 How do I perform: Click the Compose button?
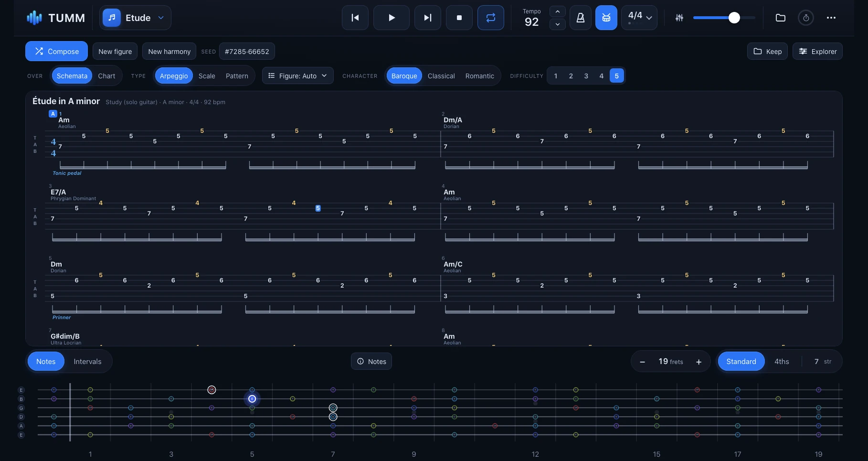click(56, 51)
